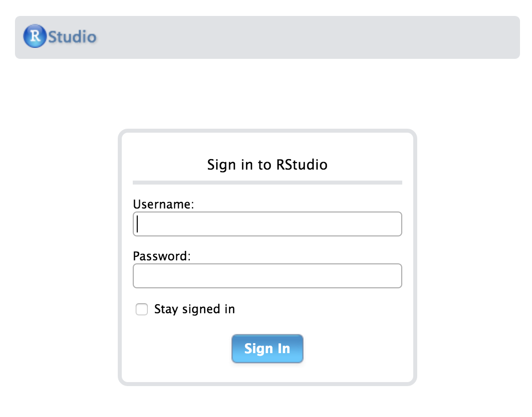Click the gray divider line below the heading

(267, 183)
